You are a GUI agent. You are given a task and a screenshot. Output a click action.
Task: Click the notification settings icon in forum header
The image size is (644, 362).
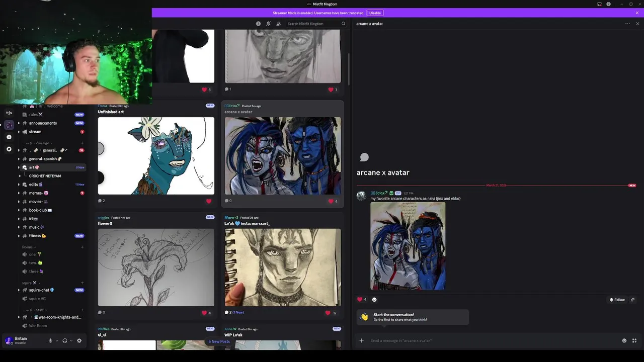pos(268,24)
